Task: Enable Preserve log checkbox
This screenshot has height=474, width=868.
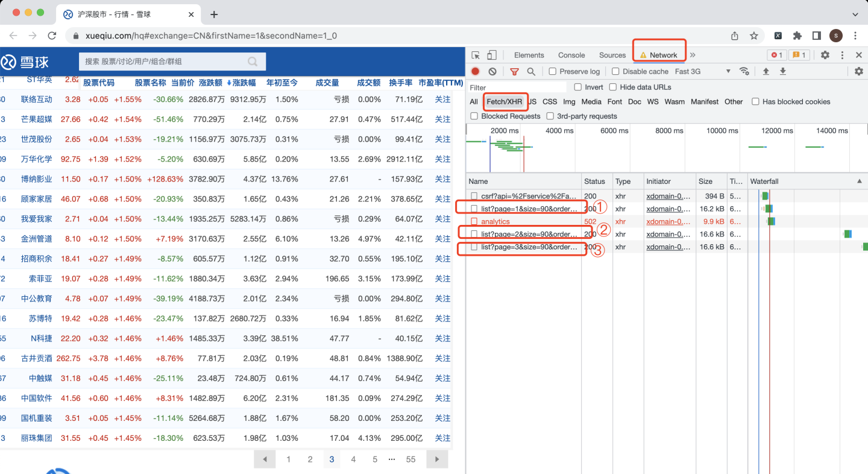Action: (x=552, y=71)
